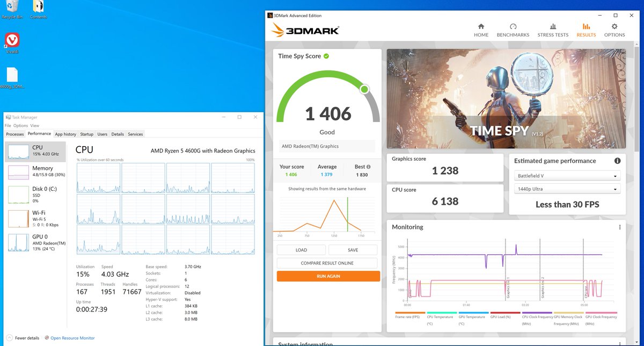Click the TIME SPY banner image
Screen dimensions: 644x346
click(506, 99)
